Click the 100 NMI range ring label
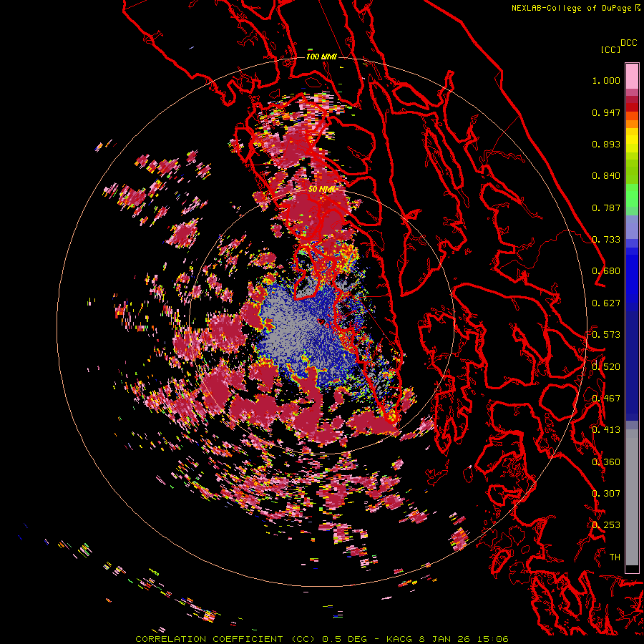Image resolution: width=644 pixels, height=644 pixels. point(321,57)
